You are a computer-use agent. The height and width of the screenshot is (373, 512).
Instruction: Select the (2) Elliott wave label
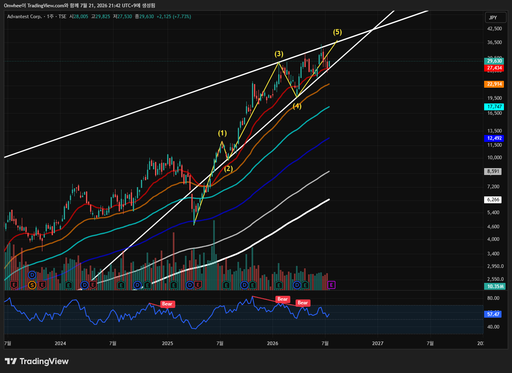pyautogui.click(x=228, y=169)
